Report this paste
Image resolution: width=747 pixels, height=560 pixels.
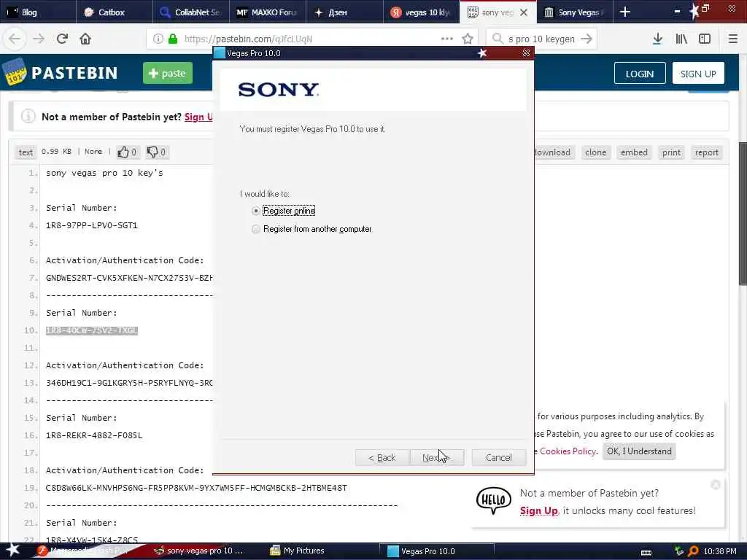click(x=706, y=152)
